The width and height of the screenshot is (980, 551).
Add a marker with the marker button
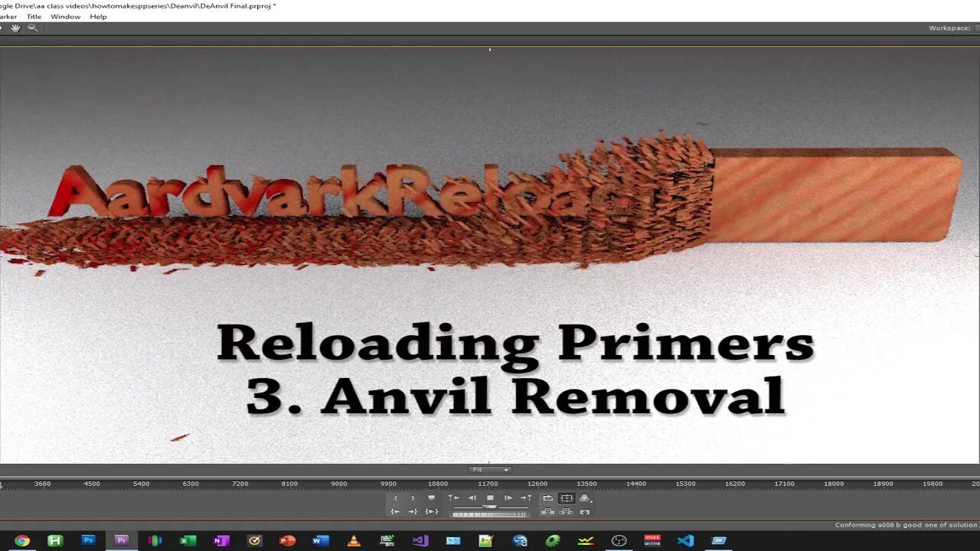tap(431, 497)
